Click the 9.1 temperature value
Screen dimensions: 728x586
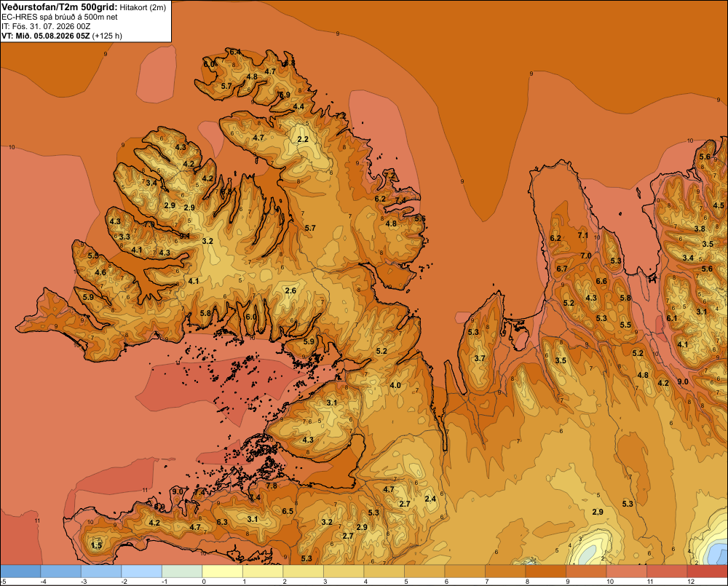coord(185,236)
